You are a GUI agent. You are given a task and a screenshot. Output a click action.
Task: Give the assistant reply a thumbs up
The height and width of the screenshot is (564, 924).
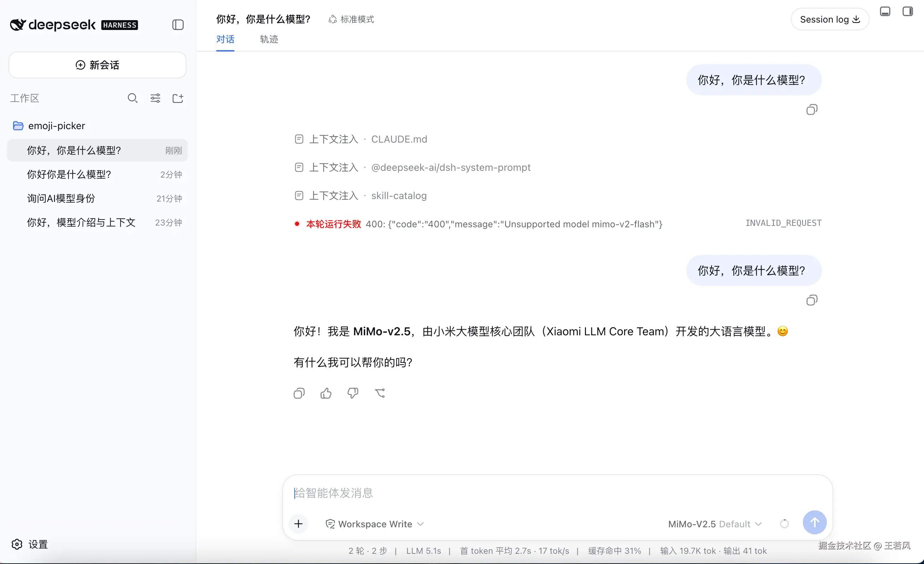[326, 393]
